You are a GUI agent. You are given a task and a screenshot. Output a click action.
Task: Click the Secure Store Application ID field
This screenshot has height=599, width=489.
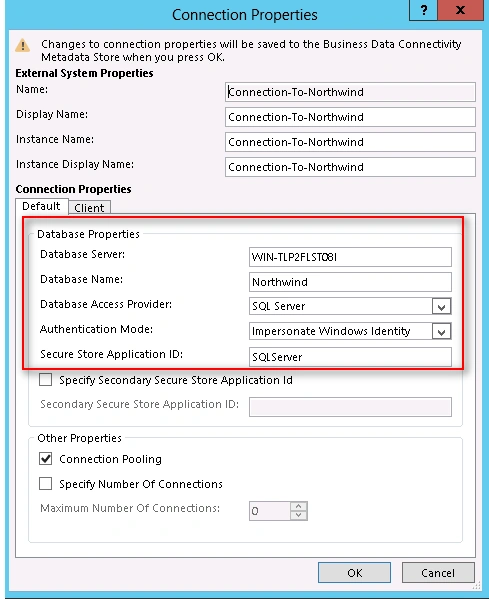pos(350,357)
